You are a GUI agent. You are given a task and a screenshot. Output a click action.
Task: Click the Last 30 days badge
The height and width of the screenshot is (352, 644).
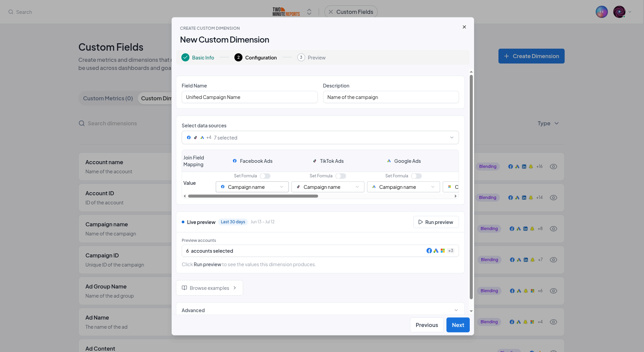coord(233,222)
